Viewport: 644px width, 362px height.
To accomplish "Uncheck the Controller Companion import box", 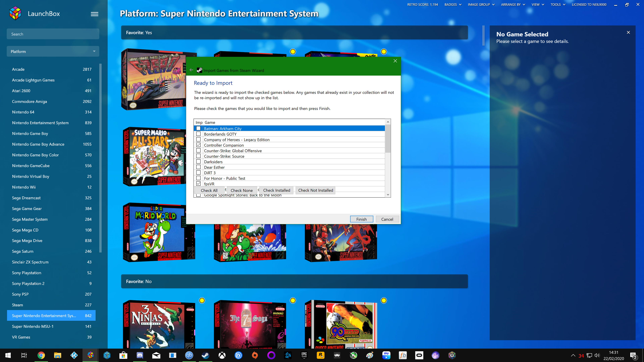I will coord(199,145).
